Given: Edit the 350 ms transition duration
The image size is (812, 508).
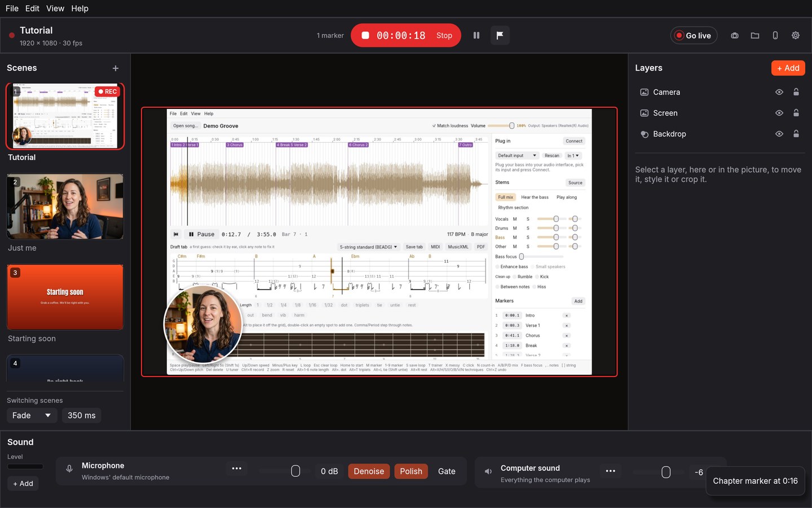Looking at the screenshot, I should click(82, 415).
